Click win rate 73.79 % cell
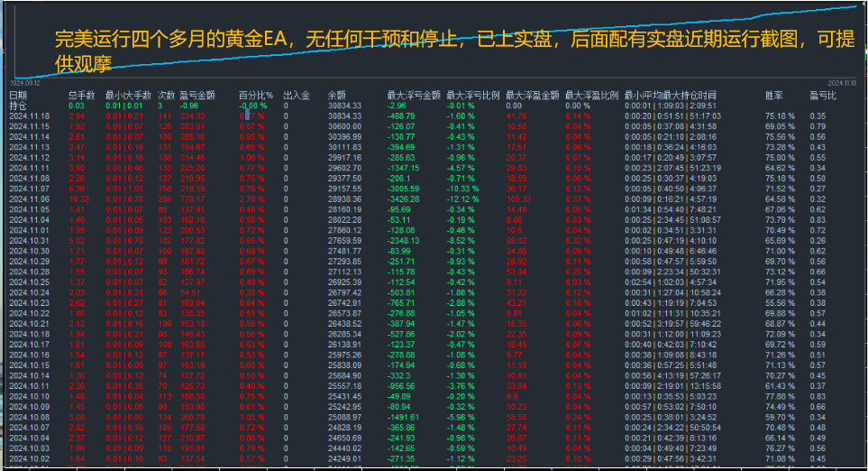Image resolution: width=868 pixels, height=471 pixels. 780,220
